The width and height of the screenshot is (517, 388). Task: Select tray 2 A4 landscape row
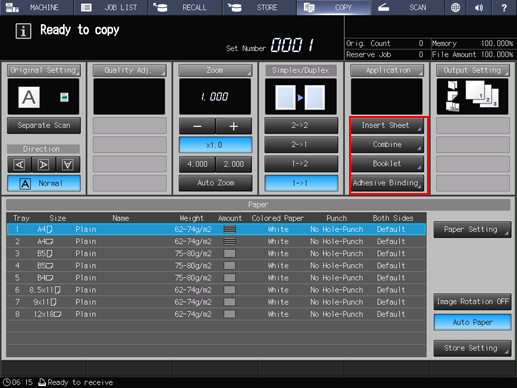[x=216, y=241]
